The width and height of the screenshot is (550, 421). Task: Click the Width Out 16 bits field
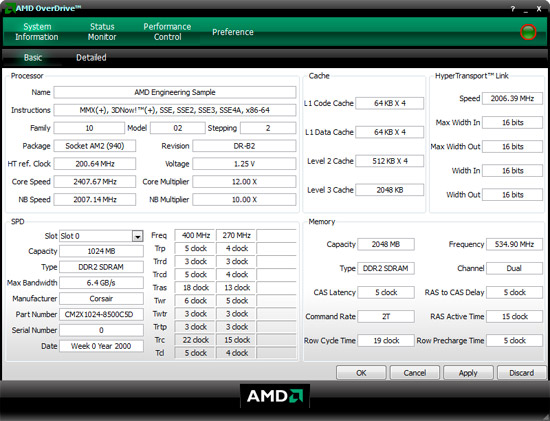coord(512,195)
